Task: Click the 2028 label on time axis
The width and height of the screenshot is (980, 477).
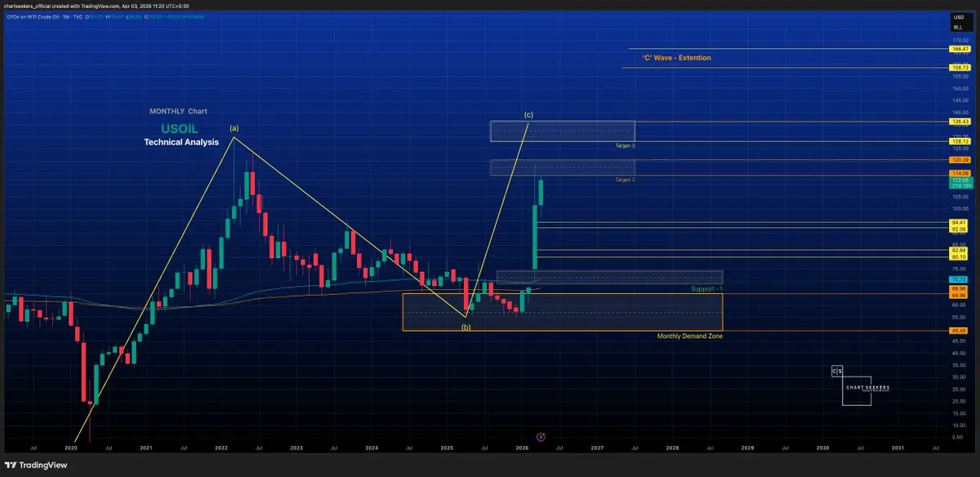Action: [672, 448]
